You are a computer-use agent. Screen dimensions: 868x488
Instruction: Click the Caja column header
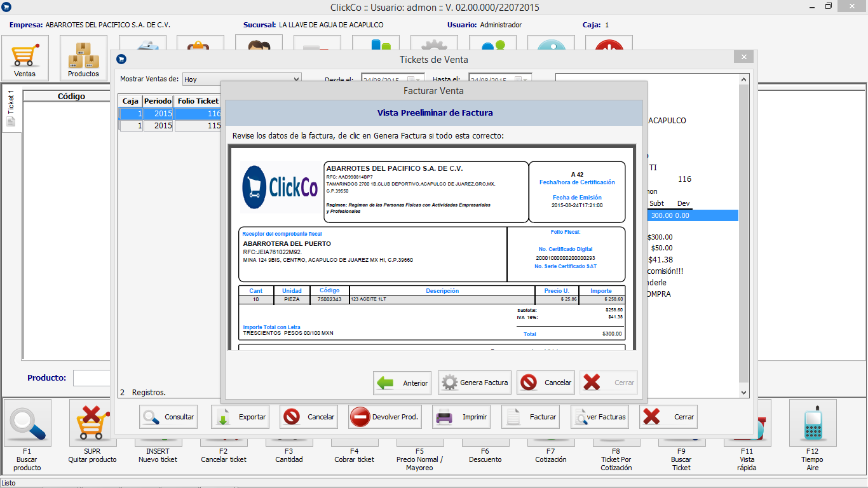click(130, 101)
